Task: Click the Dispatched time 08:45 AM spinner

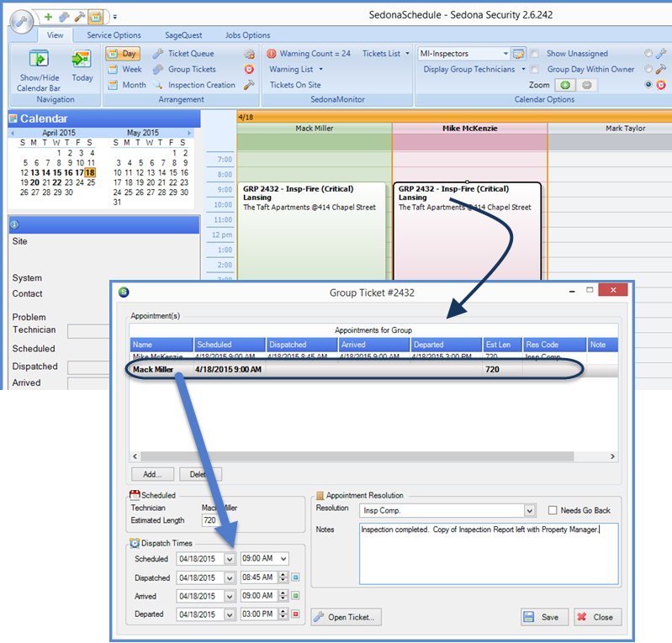Action: point(283,577)
